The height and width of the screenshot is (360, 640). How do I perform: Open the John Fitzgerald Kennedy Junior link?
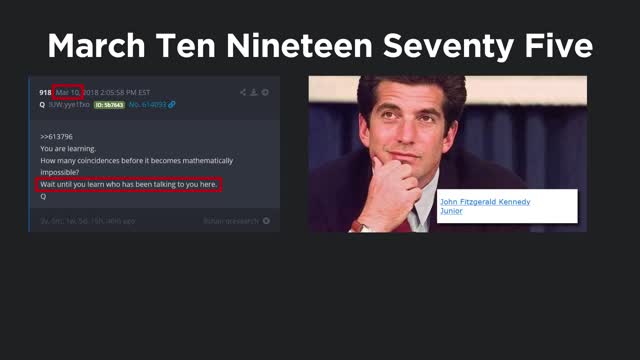(x=485, y=206)
